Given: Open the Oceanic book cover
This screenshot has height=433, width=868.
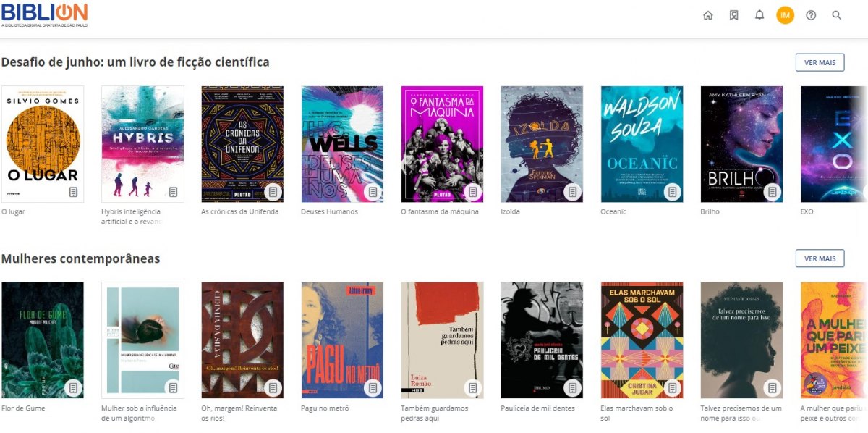Looking at the screenshot, I should coord(642,144).
